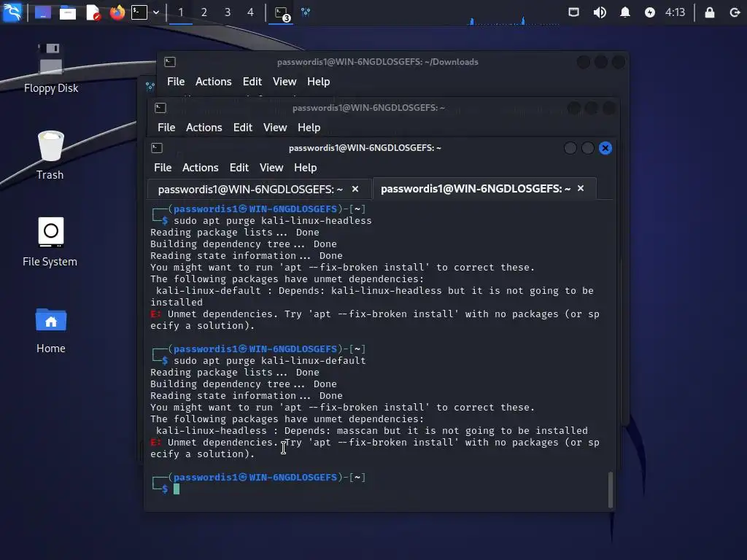Image resolution: width=747 pixels, height=560 pixels.
Task: Minimize the front terminal window
Action: (570, 148)
